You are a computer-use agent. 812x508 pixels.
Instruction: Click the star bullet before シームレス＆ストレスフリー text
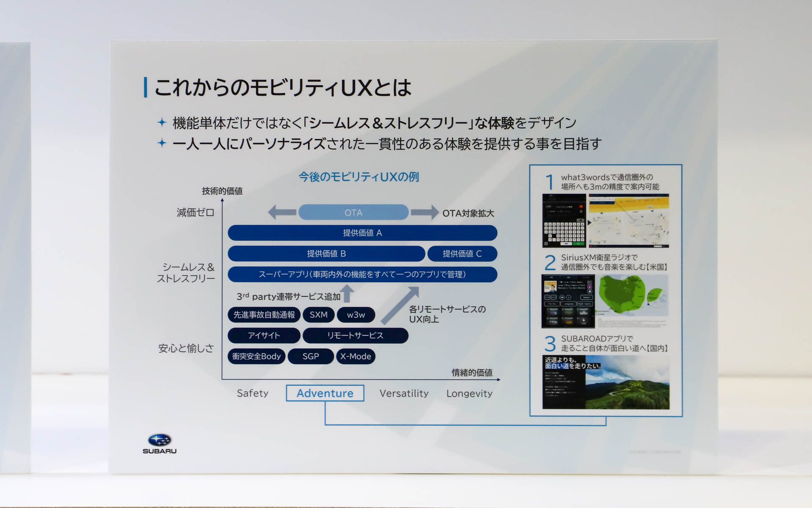(x=162, y=121)
